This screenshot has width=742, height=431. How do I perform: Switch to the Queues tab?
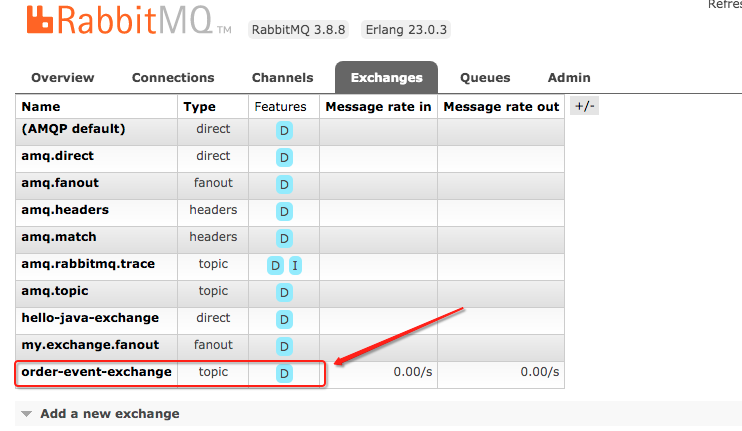485,78
